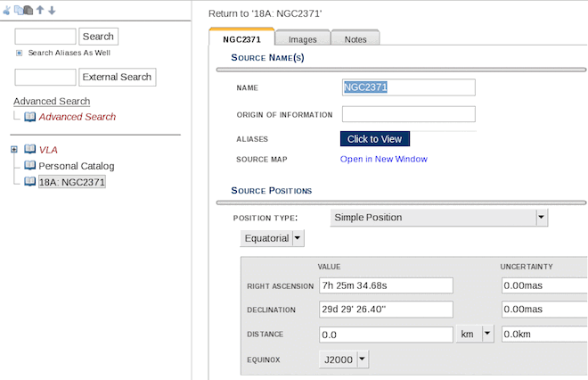The height and width of the screenshot is (380, 588).
Task: Click the move down arrow icon
Action: (52, 10)
